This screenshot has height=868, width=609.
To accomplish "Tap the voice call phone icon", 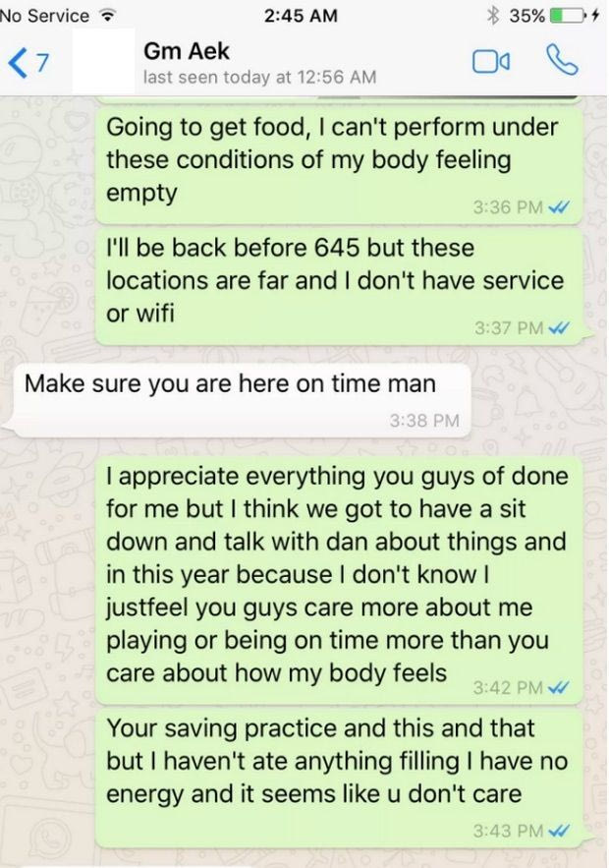I will click(562, 60).
